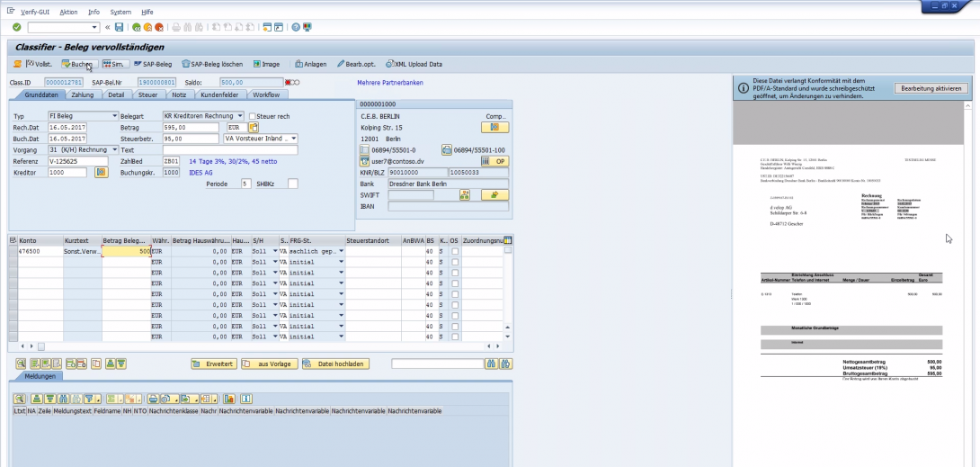
Task: Click the clipboard icon next to EUR currency
Action: 254,128
